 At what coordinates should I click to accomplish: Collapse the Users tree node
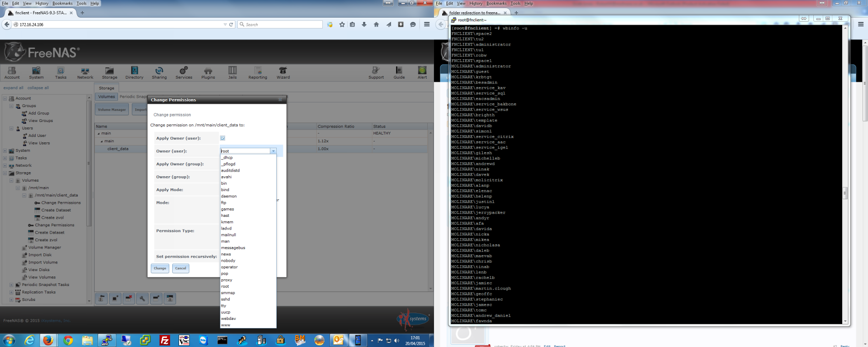pyautogui.click(x=11, y=128)
